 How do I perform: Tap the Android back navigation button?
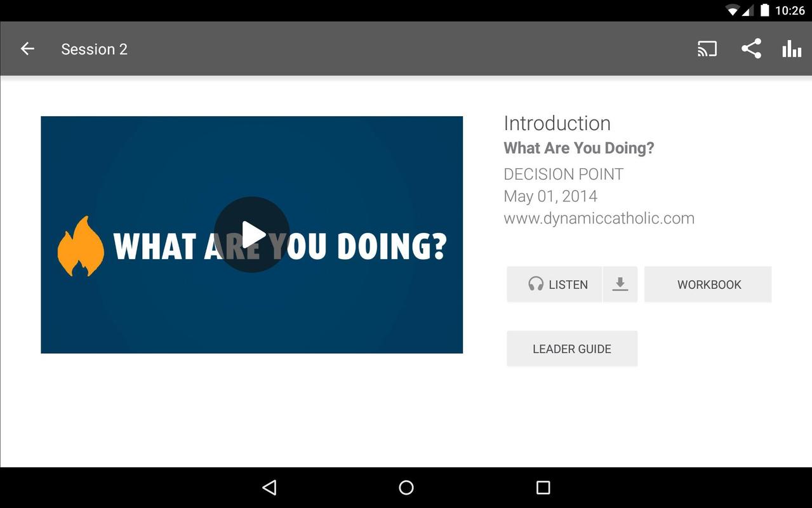click(269, 488)
